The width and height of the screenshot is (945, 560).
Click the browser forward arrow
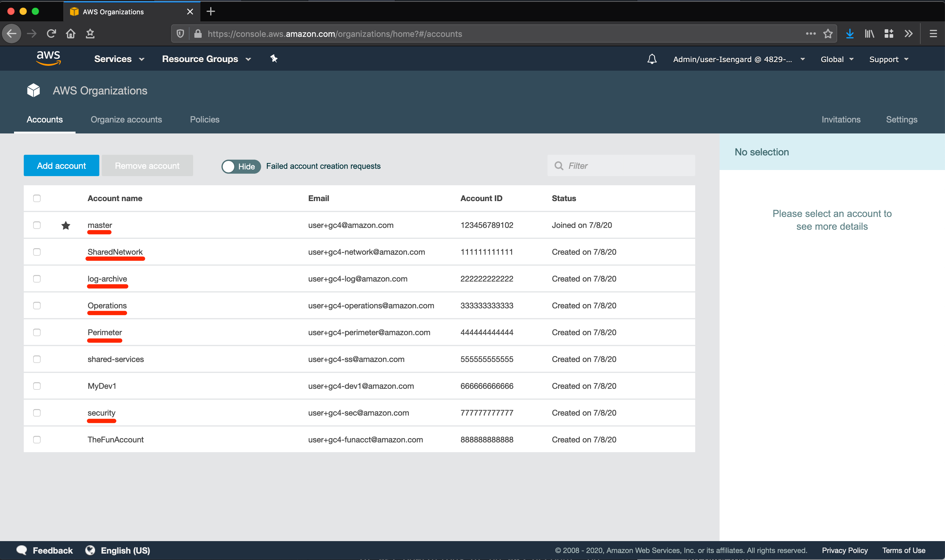point(32,34)
